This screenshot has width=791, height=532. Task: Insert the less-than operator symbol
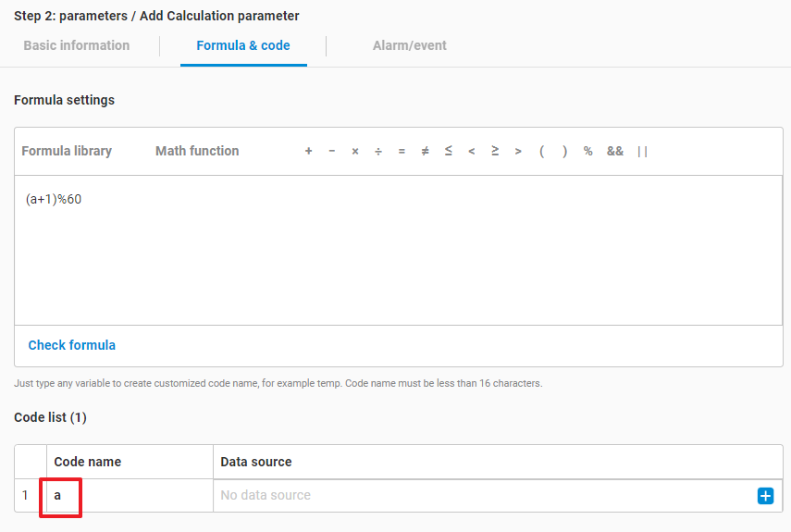pyautogui.click(x=472, y=152)
